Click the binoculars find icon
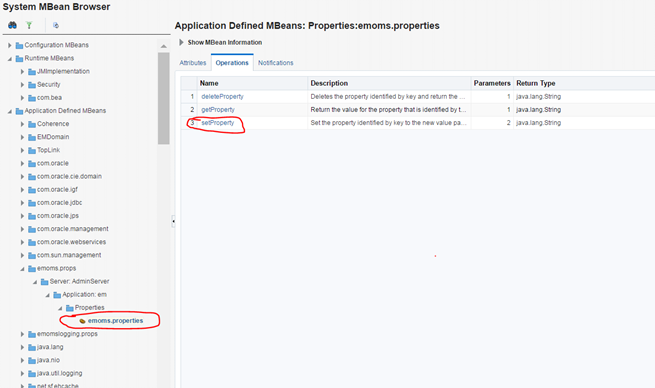This screenshot has height=388, width=655. (x=13, y=25)
